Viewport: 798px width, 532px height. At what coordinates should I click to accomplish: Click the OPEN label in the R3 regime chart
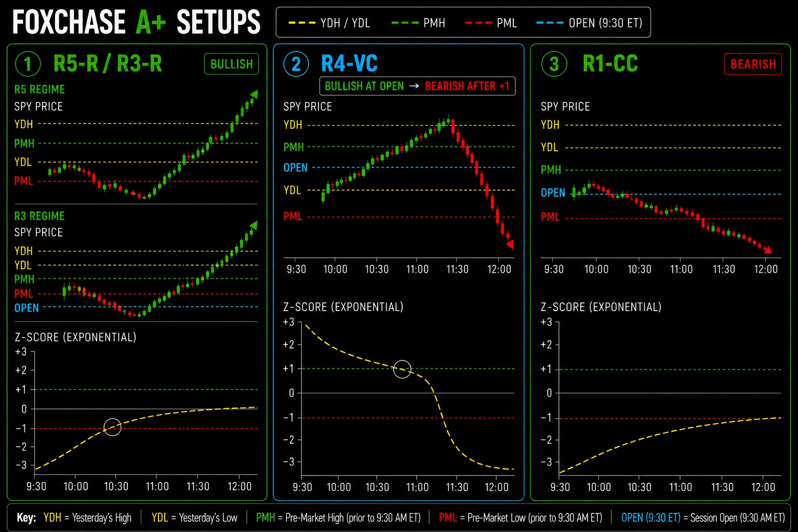tap(26, 308)
